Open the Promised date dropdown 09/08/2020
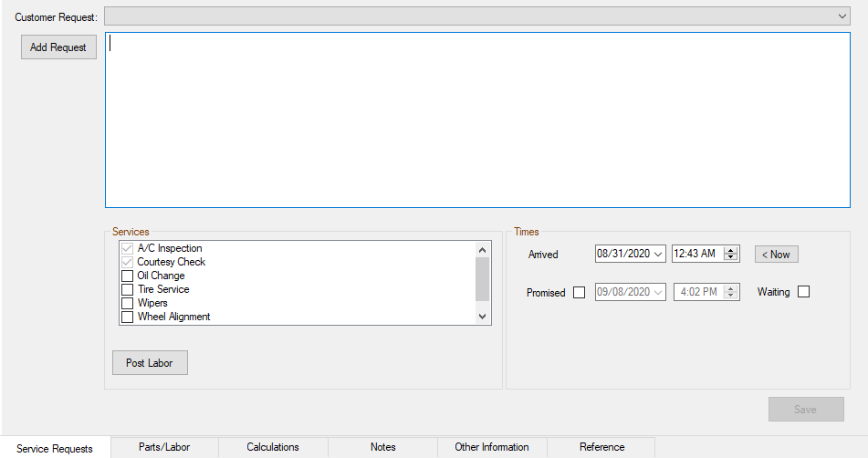Screen dimensions: 868x458 658,292
